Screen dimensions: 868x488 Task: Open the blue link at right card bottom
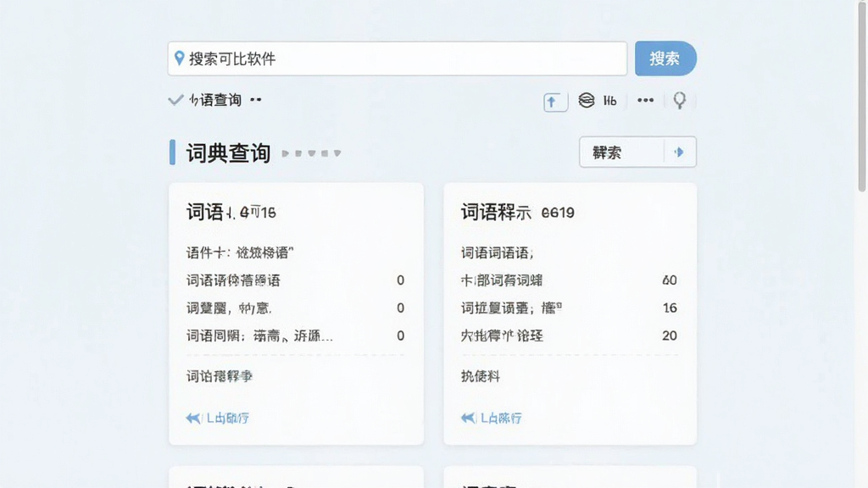point(501,419)
